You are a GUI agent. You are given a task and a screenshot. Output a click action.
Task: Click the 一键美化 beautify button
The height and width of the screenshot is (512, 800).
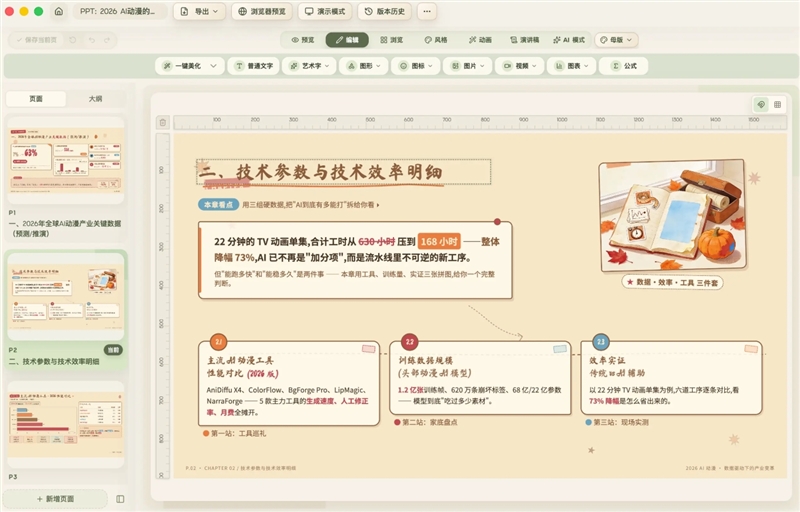tap(183, 66)
